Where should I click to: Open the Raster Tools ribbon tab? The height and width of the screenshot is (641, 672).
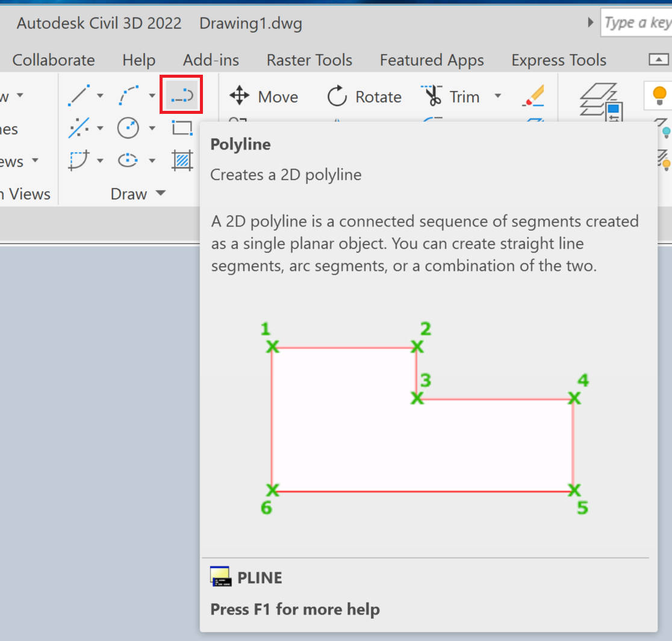point(309,60)
